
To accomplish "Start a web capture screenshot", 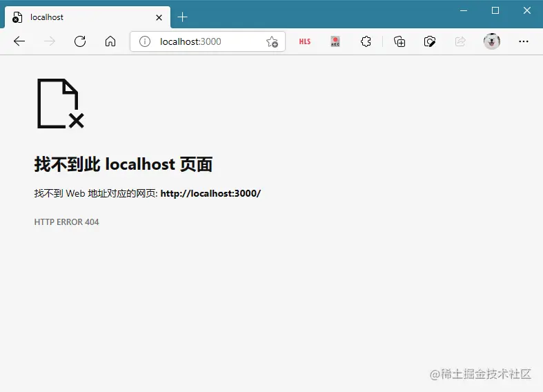I will 429,41.
